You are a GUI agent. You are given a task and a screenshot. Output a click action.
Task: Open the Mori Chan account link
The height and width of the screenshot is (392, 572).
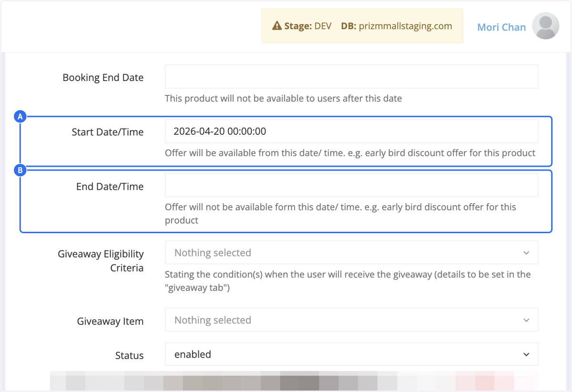tap(501, 27)
